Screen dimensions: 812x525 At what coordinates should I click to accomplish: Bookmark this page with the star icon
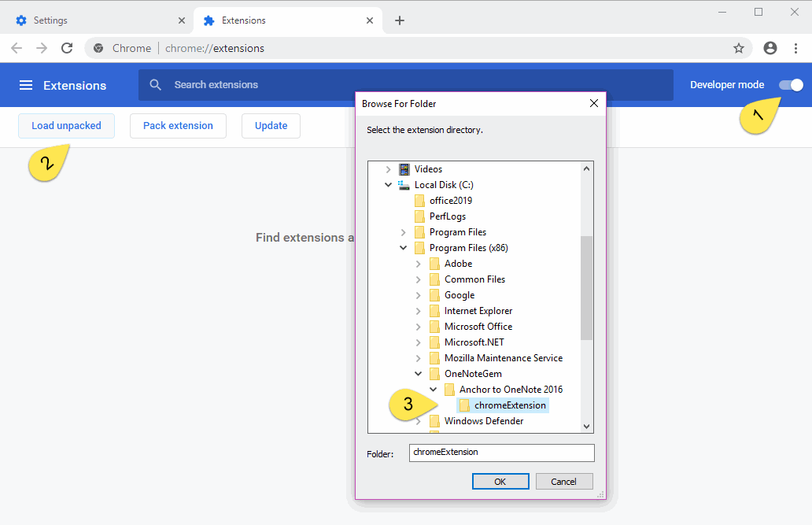point(739,48)
